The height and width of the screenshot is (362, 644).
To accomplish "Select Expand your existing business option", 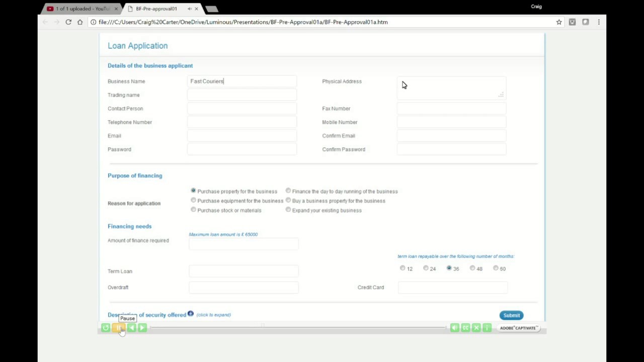I will pyautogui.click(x=288, y=210).
